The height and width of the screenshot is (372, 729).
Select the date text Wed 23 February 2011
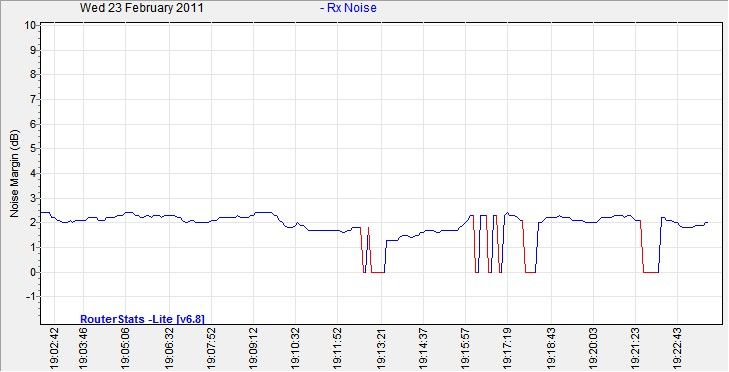(141, 8)
